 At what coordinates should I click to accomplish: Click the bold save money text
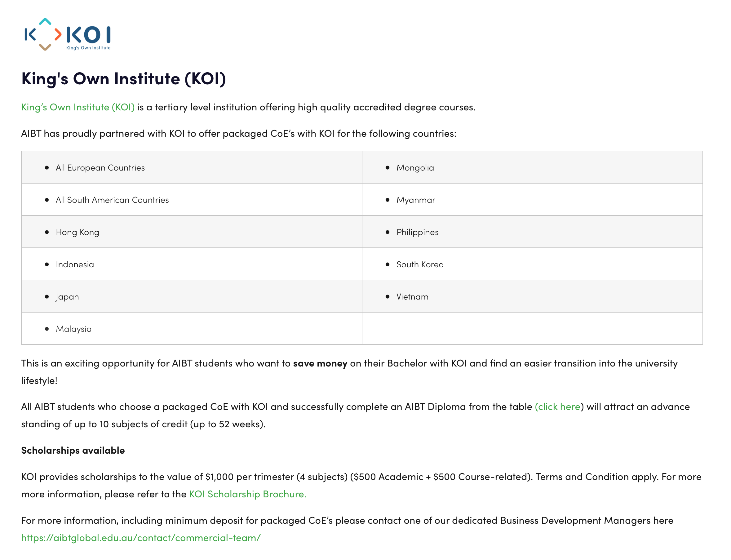(x=320, y=363)
